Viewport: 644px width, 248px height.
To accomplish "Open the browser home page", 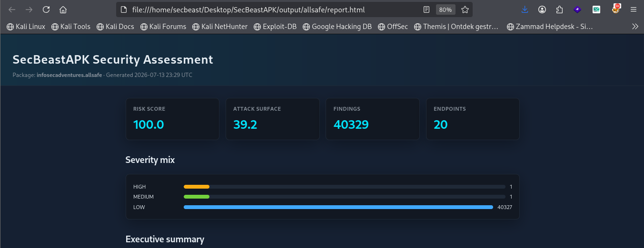I will point(63,10).
